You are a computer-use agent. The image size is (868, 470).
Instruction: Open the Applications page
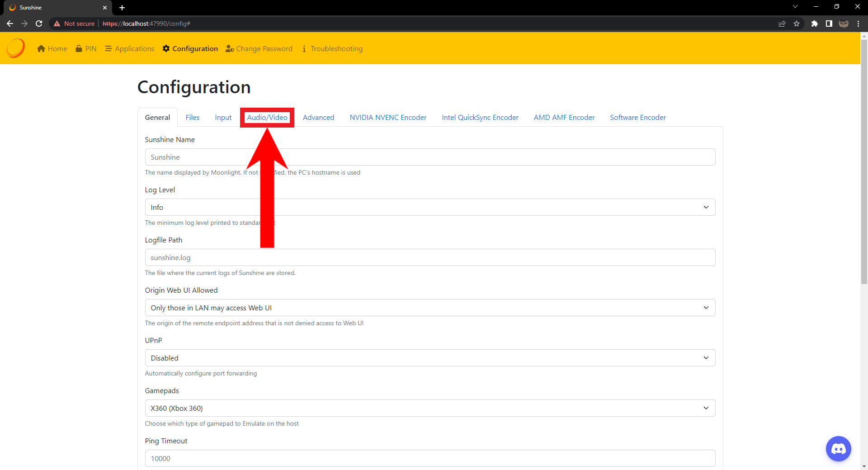coord(129,48)
